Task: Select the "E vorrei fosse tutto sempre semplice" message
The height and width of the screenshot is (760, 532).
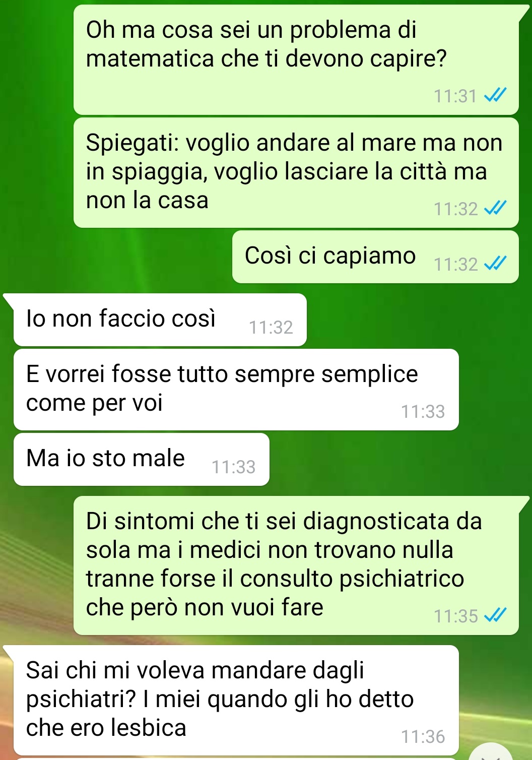Action: (236, 390)
